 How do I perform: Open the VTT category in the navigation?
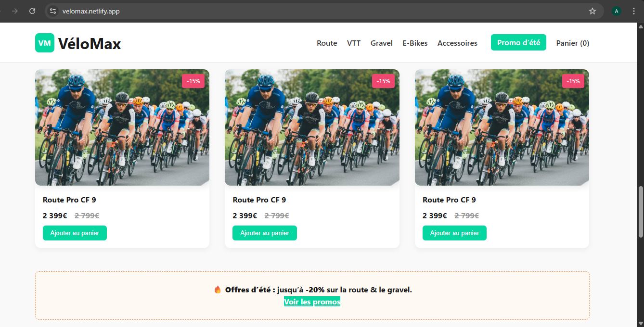point(354,43)
